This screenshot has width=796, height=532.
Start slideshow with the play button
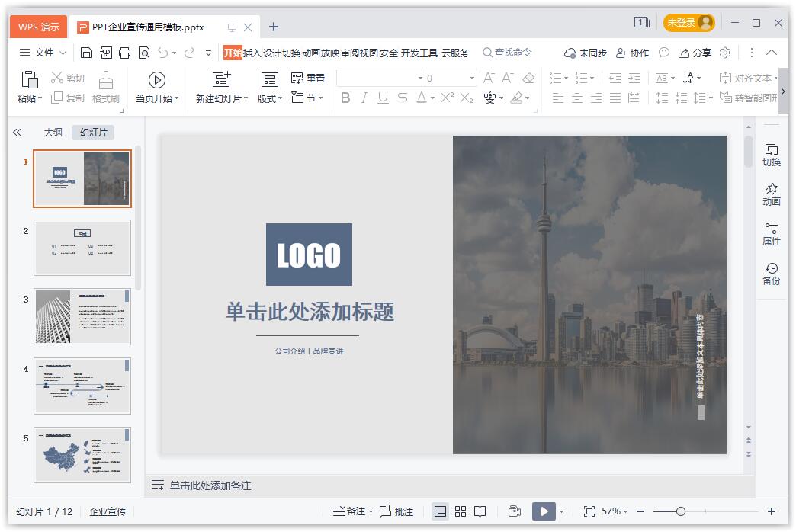[543, 511]
